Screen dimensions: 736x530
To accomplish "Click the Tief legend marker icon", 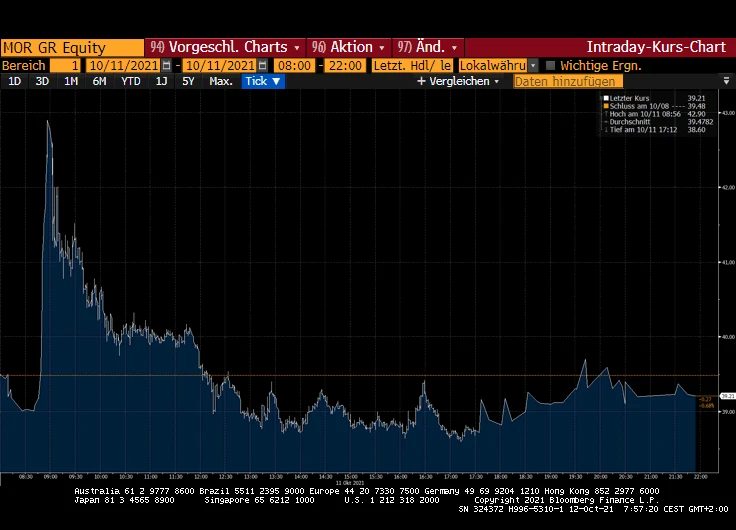I will [x=606, y=130].
